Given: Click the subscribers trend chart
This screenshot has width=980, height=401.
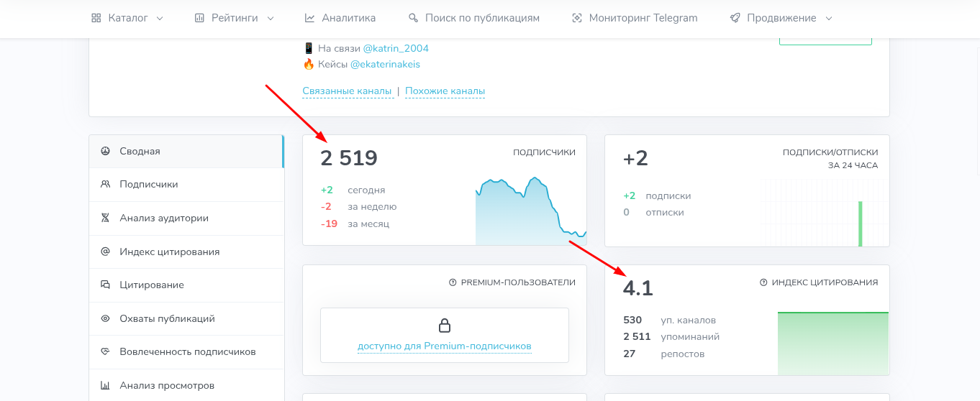Looking at the screenshot, I should click(531, 211).
